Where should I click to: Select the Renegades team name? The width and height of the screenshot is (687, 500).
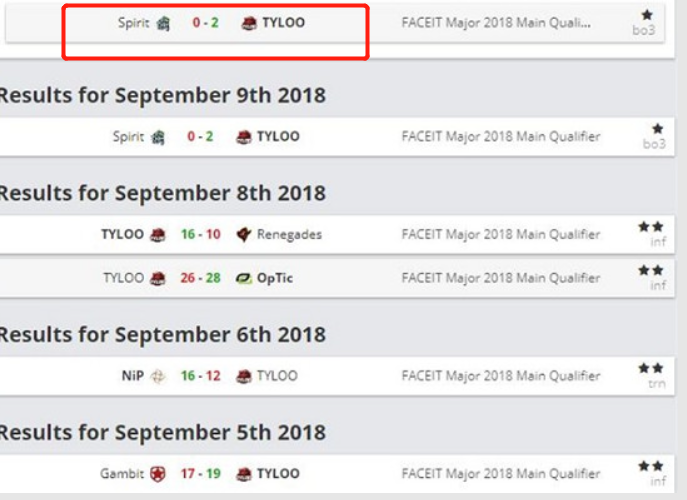point(289,234)
